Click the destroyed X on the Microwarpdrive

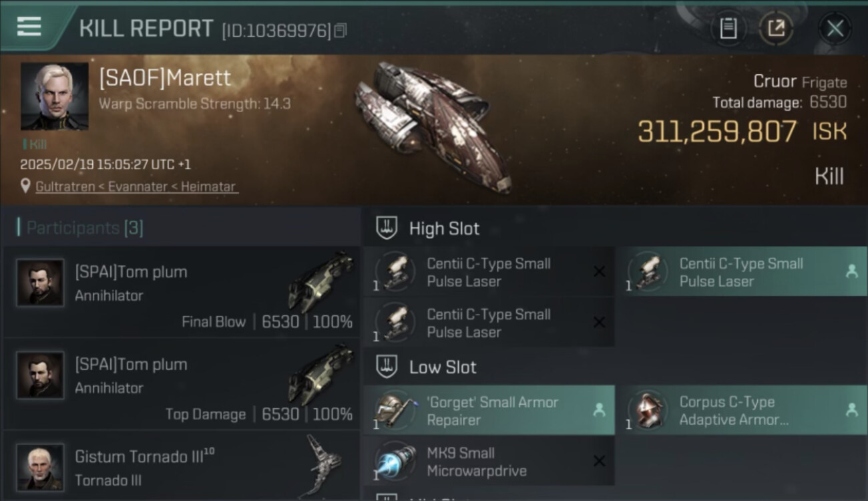(x=599, y=461)
